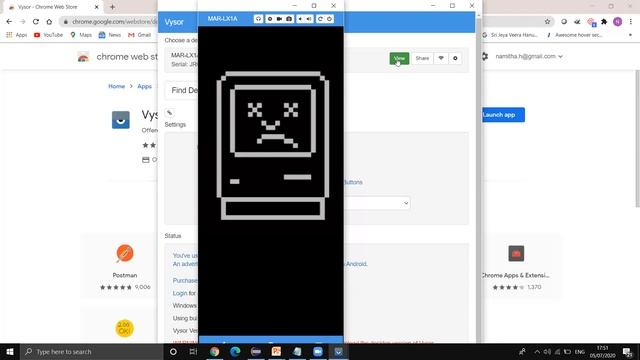The image size is (640, 360).
Task: Open the News bookmark
Action: [x=110, y=35]
